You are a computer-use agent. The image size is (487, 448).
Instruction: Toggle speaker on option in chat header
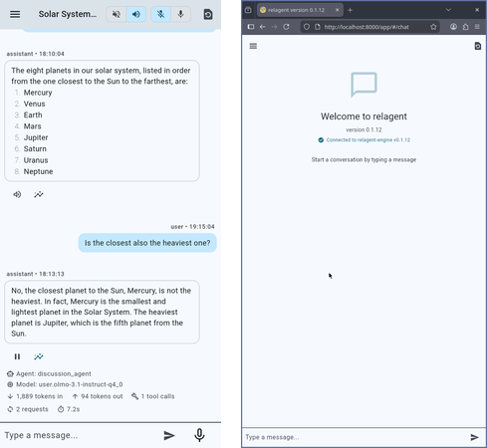coord(136,14)
